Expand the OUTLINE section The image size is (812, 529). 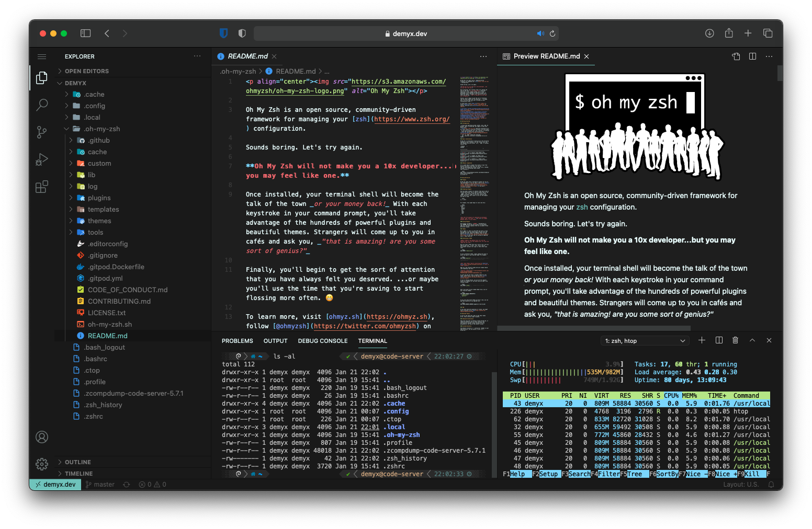click(133, 462)
